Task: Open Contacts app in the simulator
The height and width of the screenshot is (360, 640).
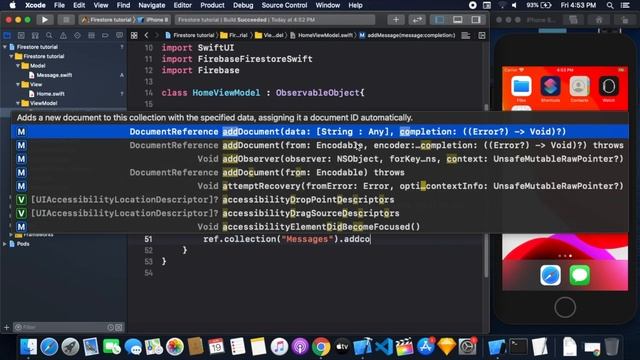Action: tap(580, 86)
